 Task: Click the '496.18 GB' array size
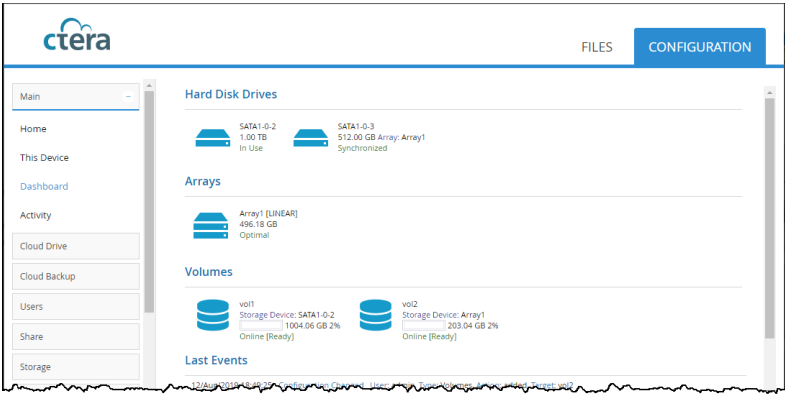click(258, 224)
